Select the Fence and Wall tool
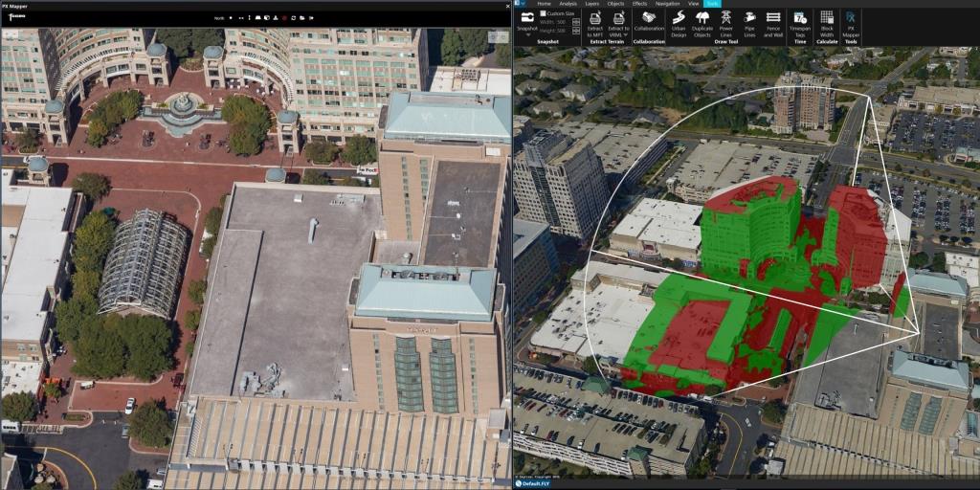The image size is (980, 490). coord(773,24)
